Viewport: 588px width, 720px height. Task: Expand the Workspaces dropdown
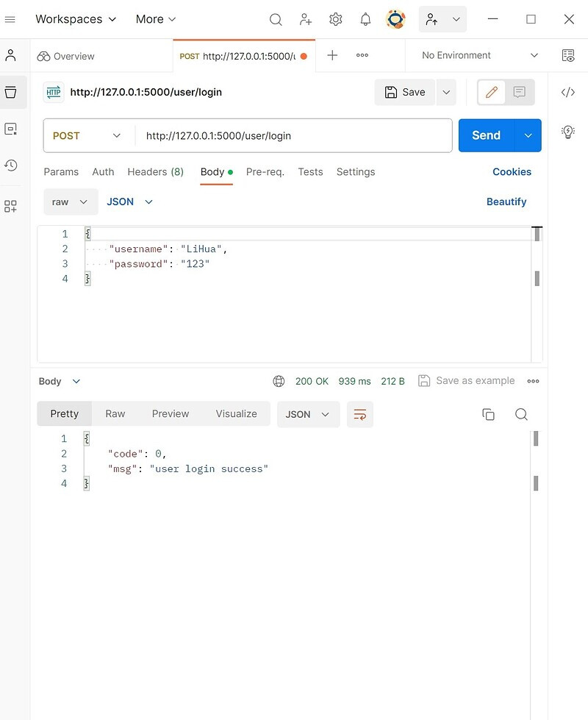(x=76, y=19)
